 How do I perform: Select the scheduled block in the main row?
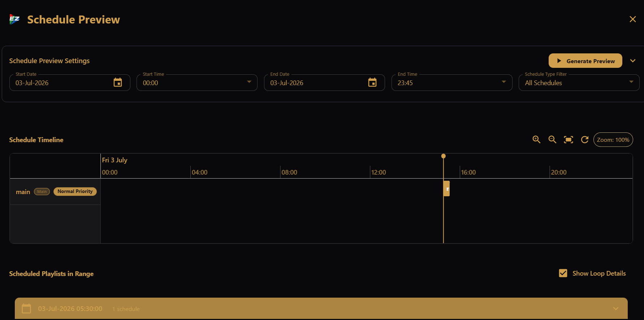click(x=447, y=189)
